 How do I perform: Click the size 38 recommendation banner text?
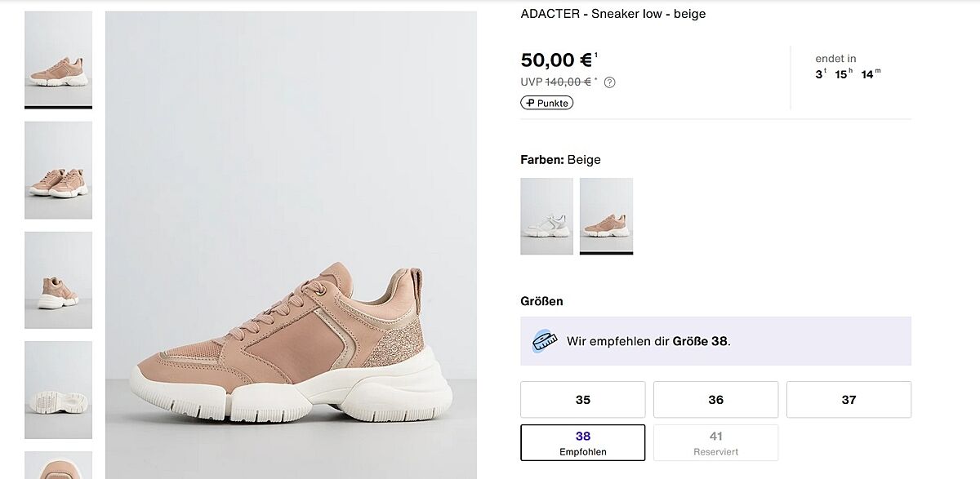(648, 341)
